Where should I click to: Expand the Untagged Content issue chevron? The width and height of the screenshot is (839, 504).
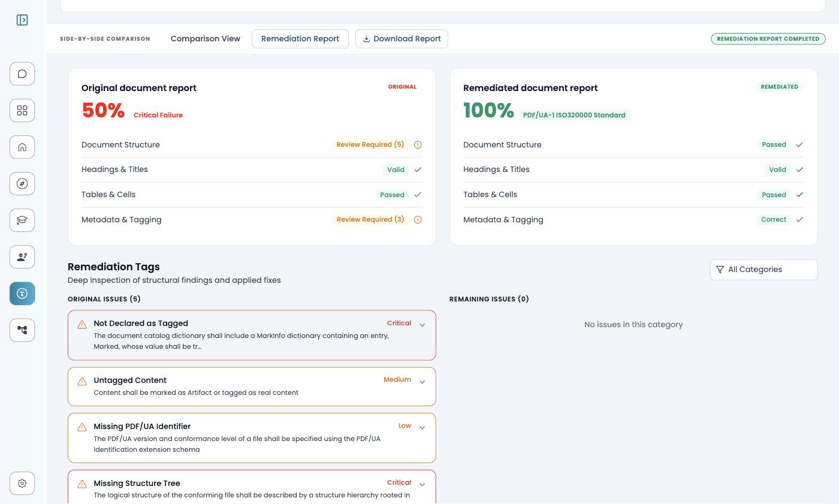422,382
